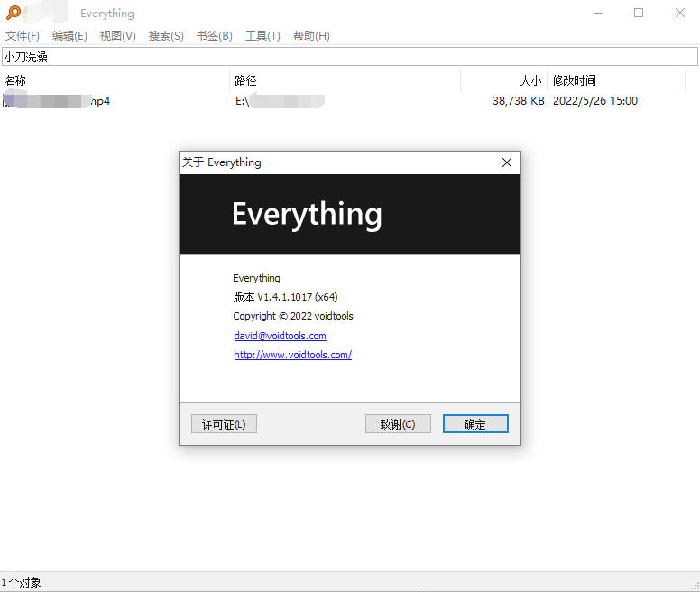
Task: Close the 关于 Everything dialog
Action: pos(506,162)
